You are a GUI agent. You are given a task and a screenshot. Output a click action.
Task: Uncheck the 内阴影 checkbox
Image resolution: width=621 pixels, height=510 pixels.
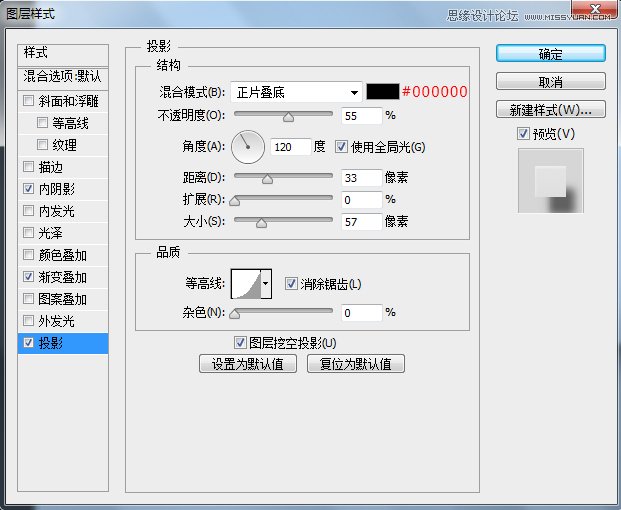tap(29, 188)
